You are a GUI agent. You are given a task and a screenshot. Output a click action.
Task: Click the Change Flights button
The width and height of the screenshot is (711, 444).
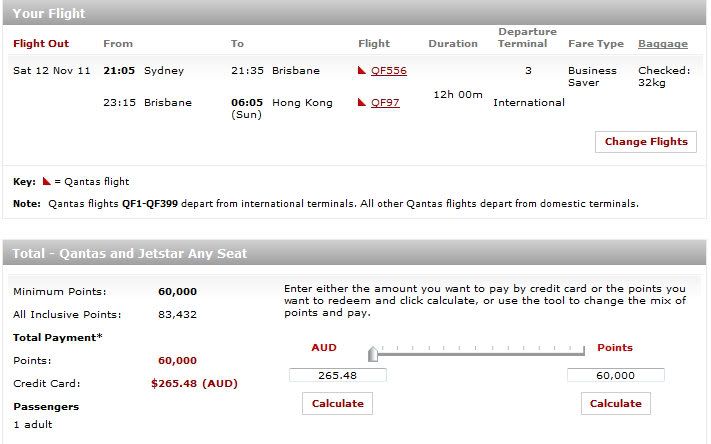coord(646,141)
